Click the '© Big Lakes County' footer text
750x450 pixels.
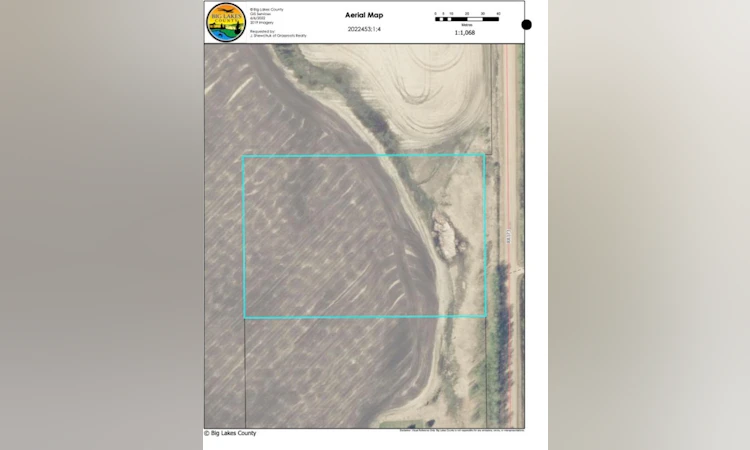[230, 433]
